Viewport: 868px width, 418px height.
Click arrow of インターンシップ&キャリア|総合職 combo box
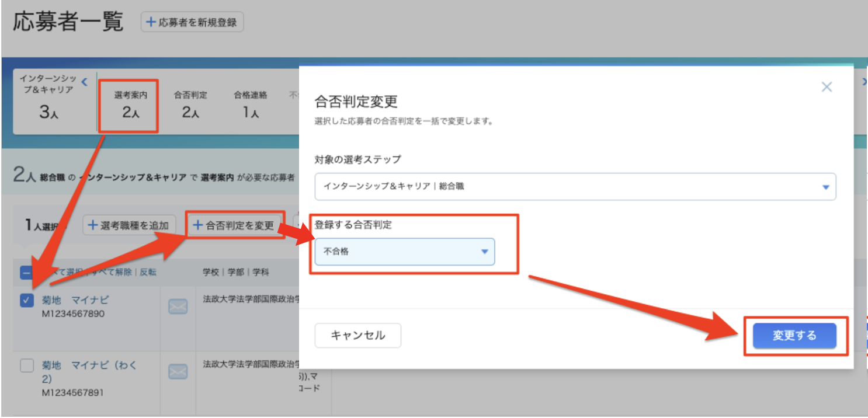coord(825,187)
